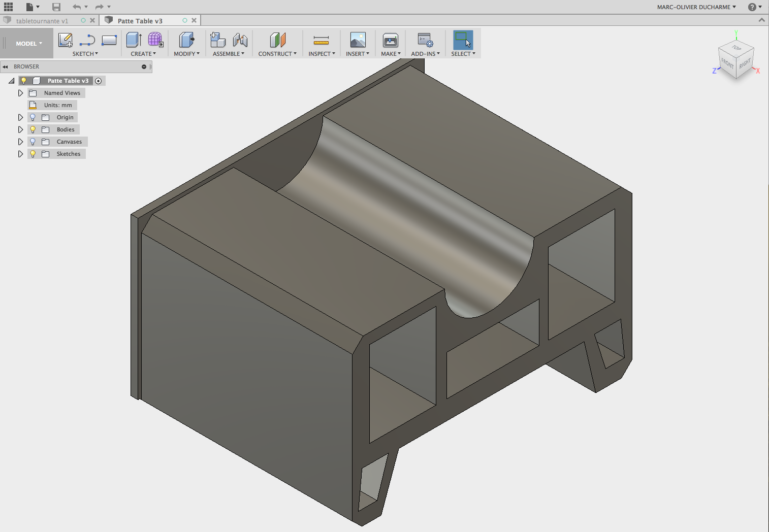
Task: Expand the Canvases folder
Action: pyautogui.click(x=20, y=142)
